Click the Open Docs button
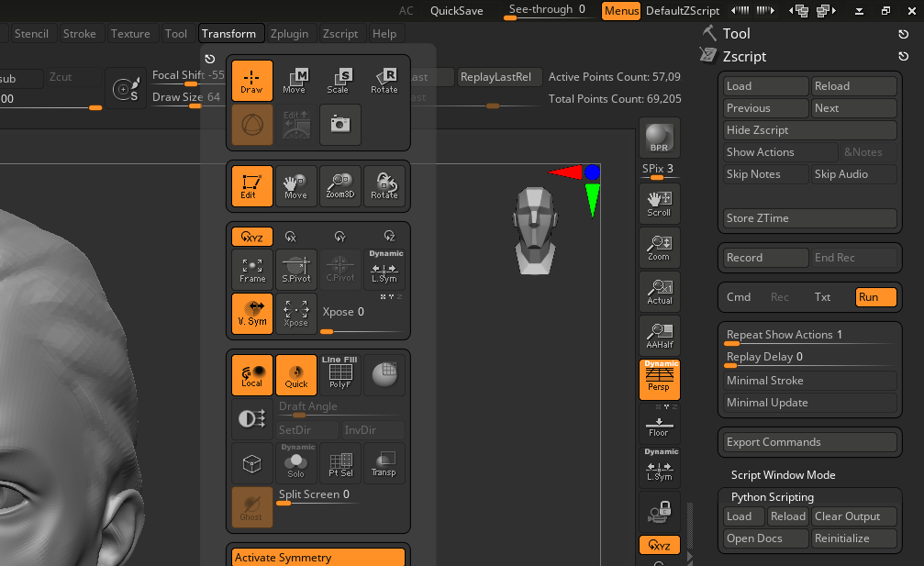This screenshot has width=924, height=566. click(x=765, y=538)
